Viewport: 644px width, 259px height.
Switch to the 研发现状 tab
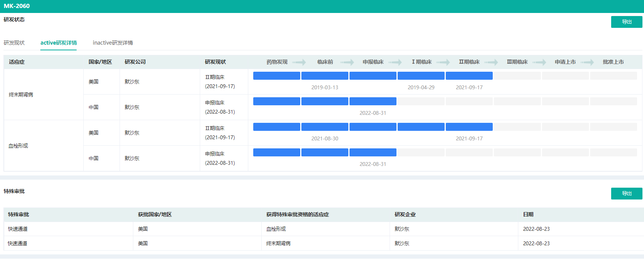tap(14, 43)
